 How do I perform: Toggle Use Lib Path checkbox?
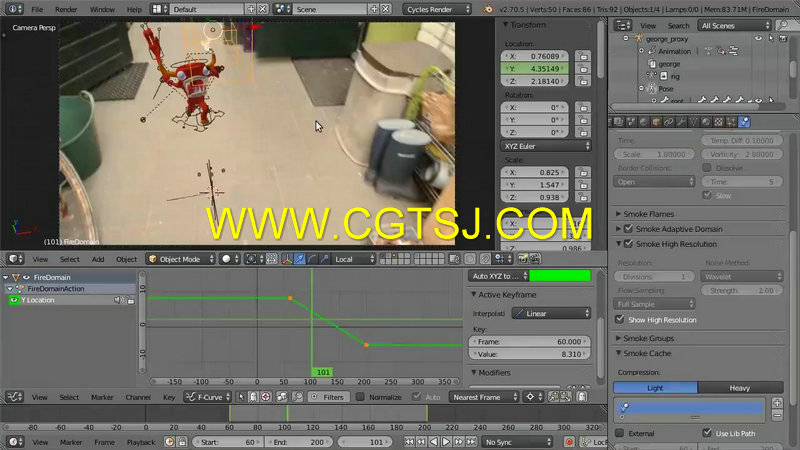tap(707, 433)
